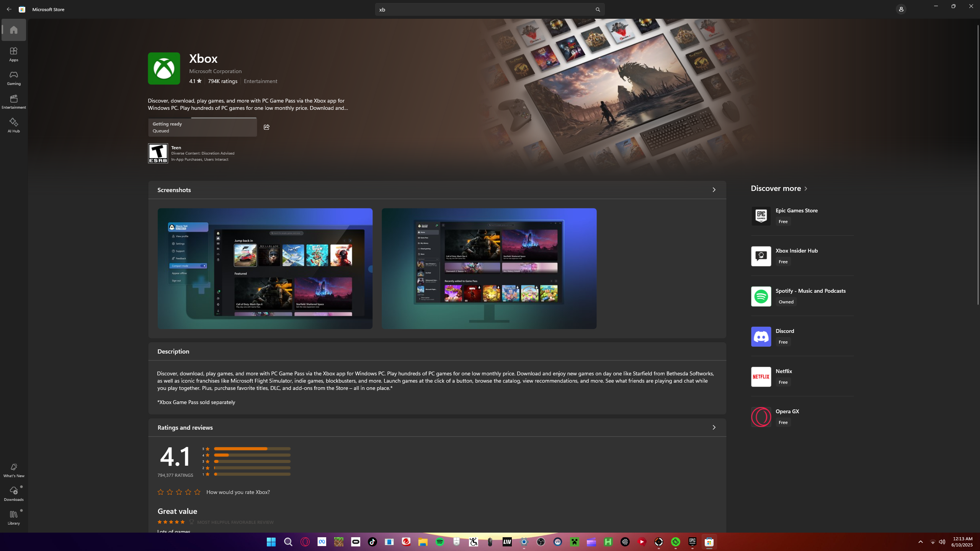980x551 pixels.
Task: Expand Discover more list arrow
Action: (x=806, y=189)
